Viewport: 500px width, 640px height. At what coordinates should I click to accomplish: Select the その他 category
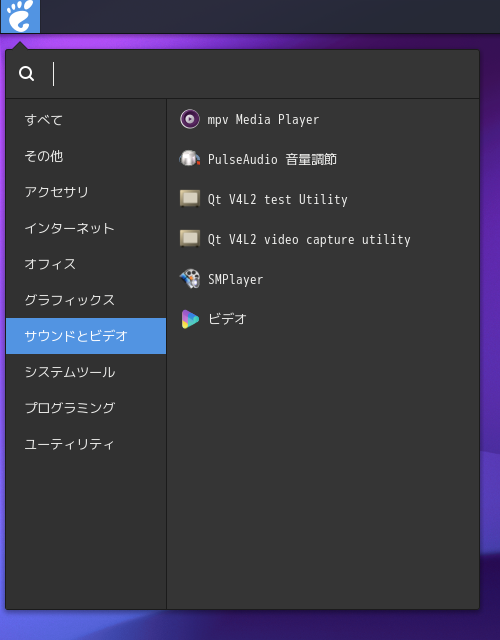[86, 156]
